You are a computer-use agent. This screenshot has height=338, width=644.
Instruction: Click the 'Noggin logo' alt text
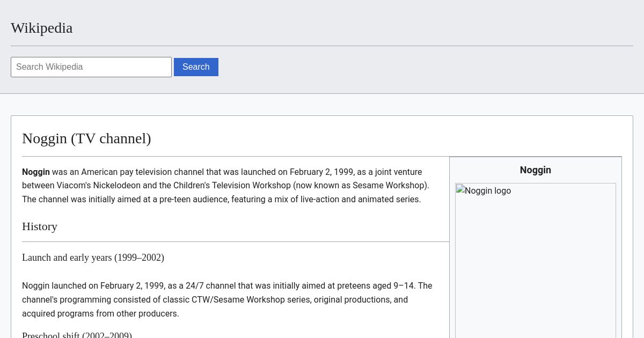click(487, 190)
